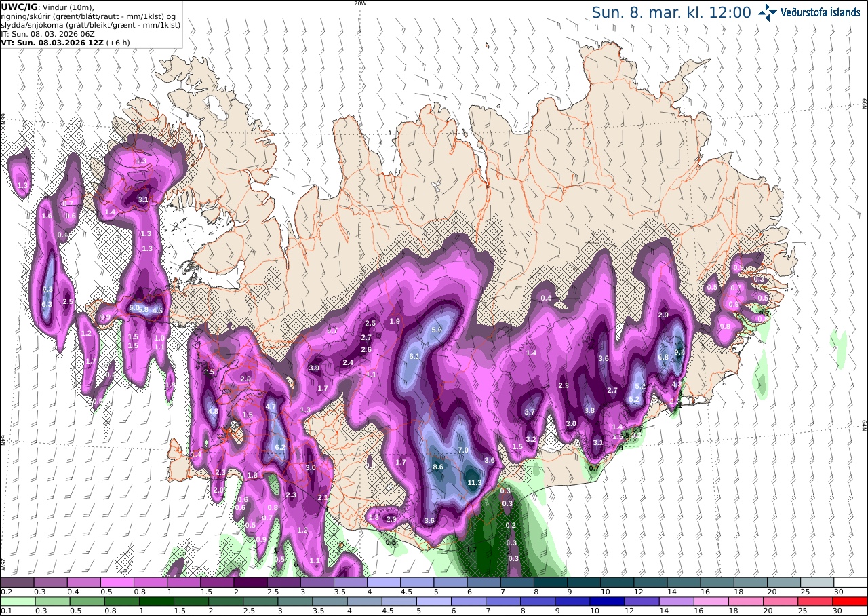Click upper legend magenta swatch labeled 0.5

[117, 582]
